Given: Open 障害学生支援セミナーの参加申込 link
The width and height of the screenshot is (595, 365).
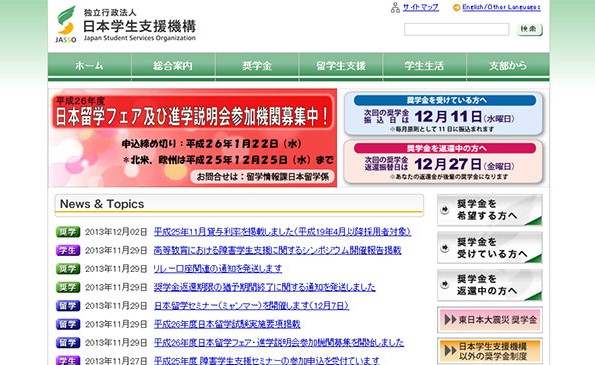Looking at the screenshot, I should (x=266, y=360).
